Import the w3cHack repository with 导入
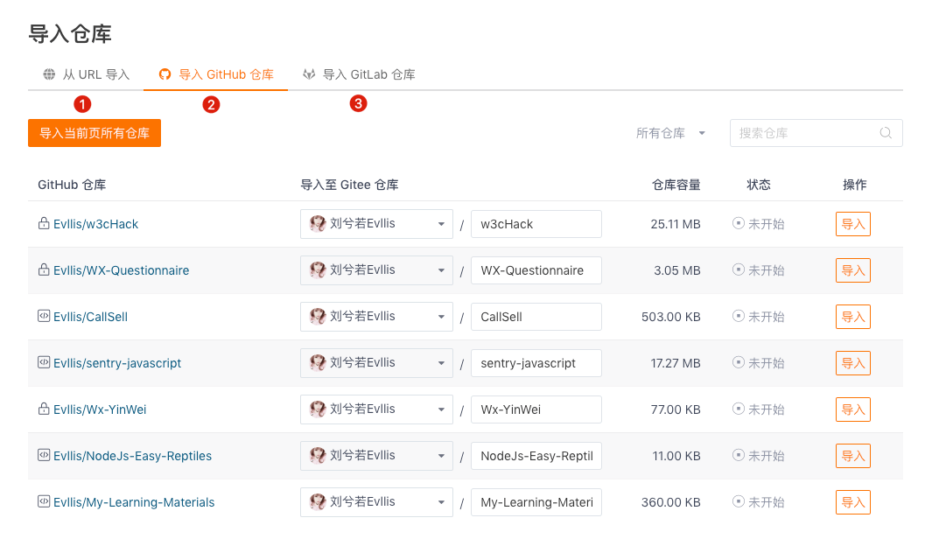Viewport: 932px width, 560px height. [853, 224]
